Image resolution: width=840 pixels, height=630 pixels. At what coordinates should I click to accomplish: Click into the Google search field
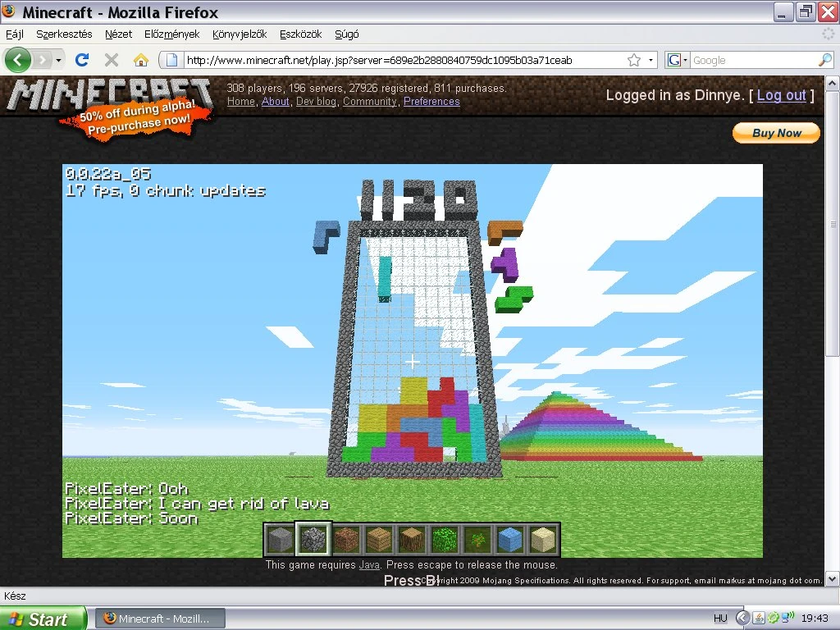[755, 60]
